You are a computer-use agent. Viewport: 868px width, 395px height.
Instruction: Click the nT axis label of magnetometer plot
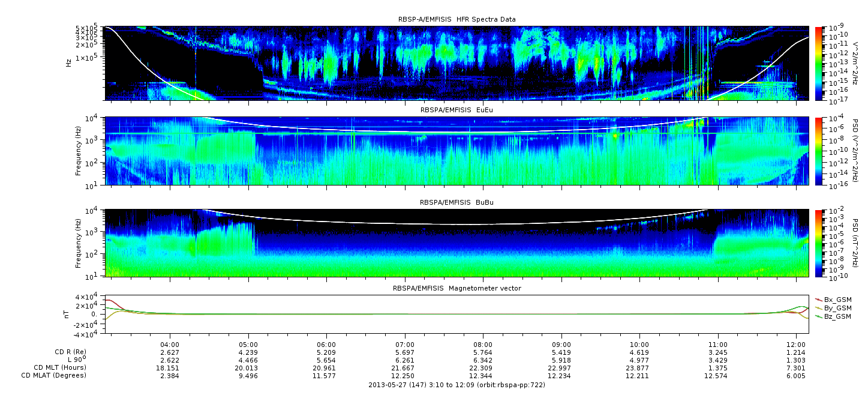coord(68,314)
